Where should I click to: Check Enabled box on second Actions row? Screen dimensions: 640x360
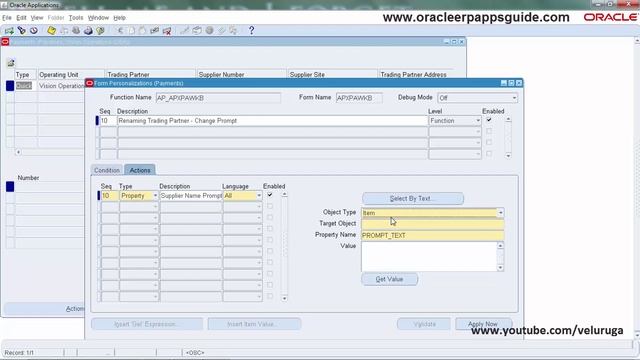coord(270,207)
